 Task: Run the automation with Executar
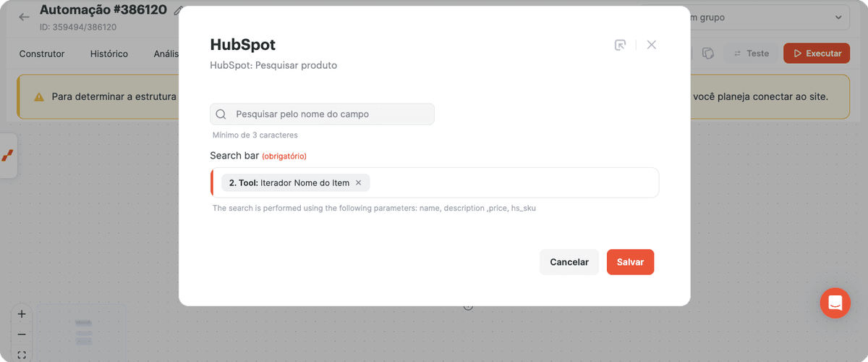pos(817,54)
